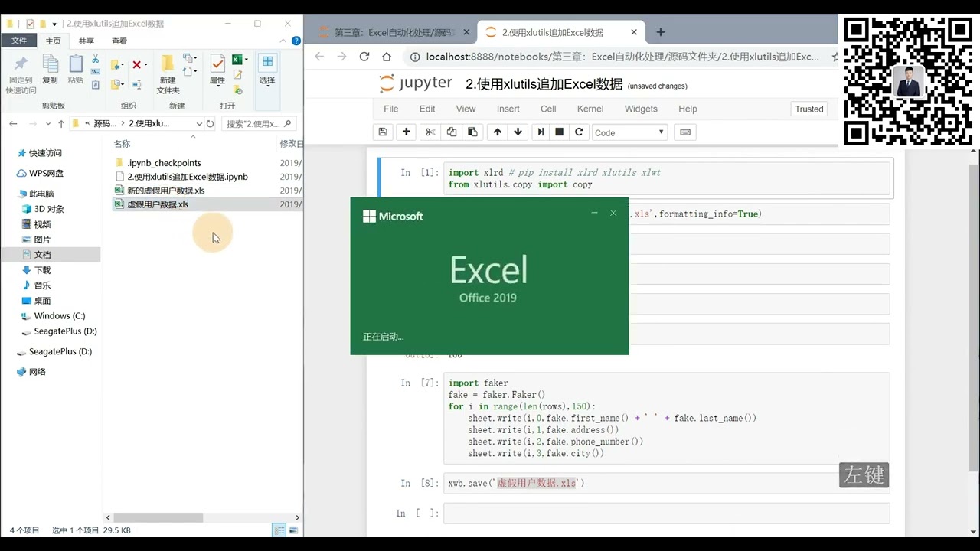The height and width of the screenshot is (551, 980).
Task: Move selected cell up with arrow icon
Action: (x=498, y=132)
